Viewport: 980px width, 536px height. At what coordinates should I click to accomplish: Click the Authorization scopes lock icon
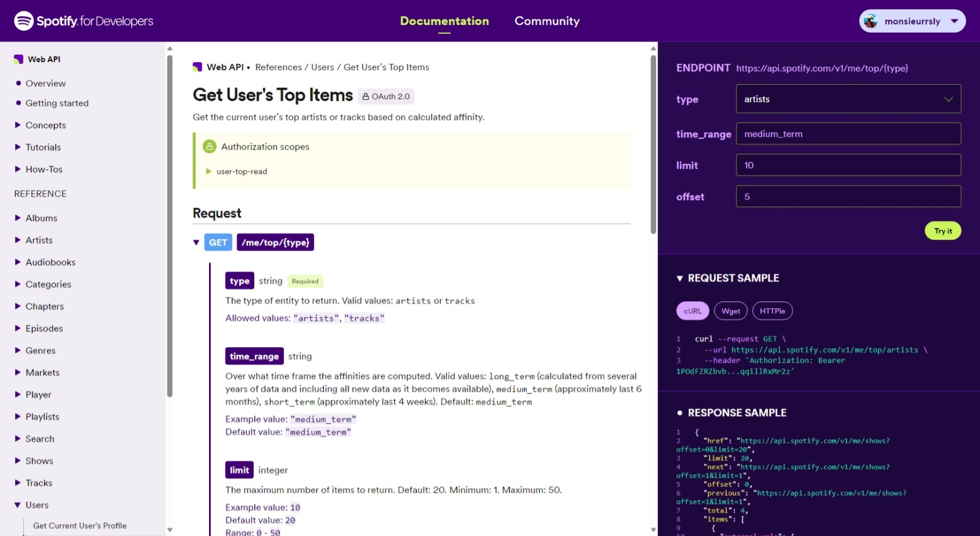(210, 146)
